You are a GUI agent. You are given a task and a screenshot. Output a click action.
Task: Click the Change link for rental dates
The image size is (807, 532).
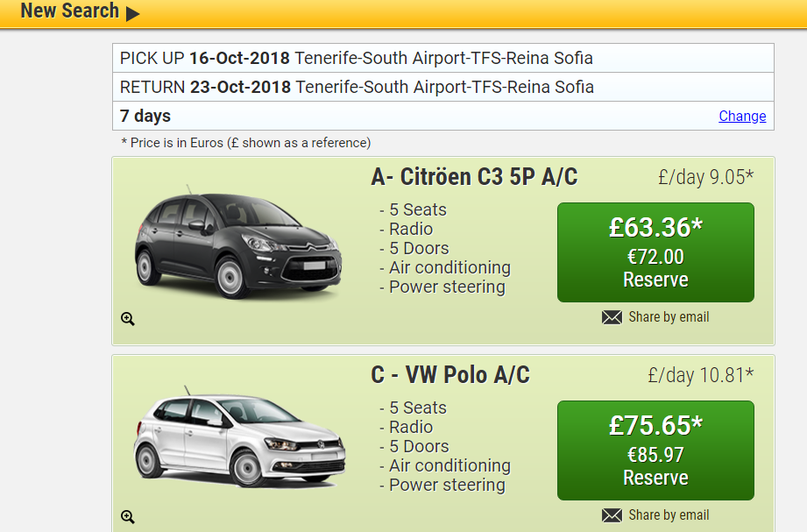click(x=742, y=116)
